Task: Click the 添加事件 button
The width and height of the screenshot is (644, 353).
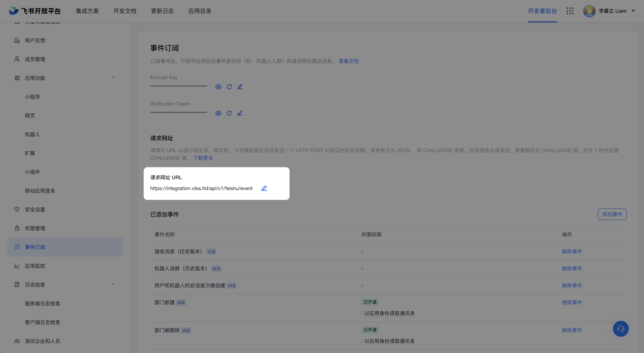Action: coord(612,214)
